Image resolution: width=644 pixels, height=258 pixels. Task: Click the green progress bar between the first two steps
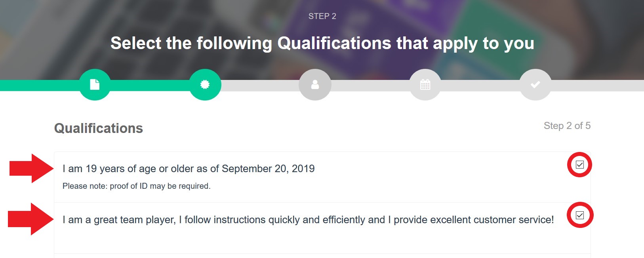(x=150, y=85)
